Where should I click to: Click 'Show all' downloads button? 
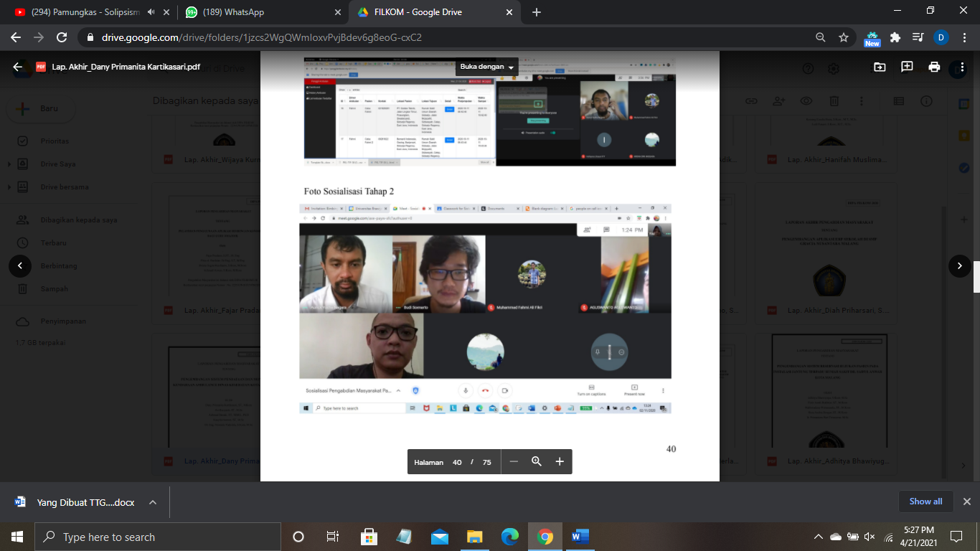pos(925,501)
